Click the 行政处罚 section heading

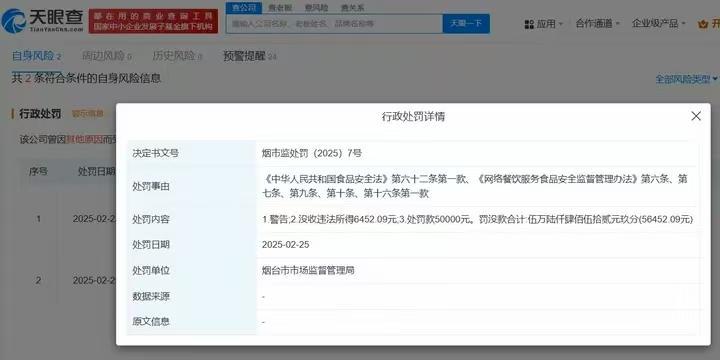pyautogui.click(x=40, y=114)
